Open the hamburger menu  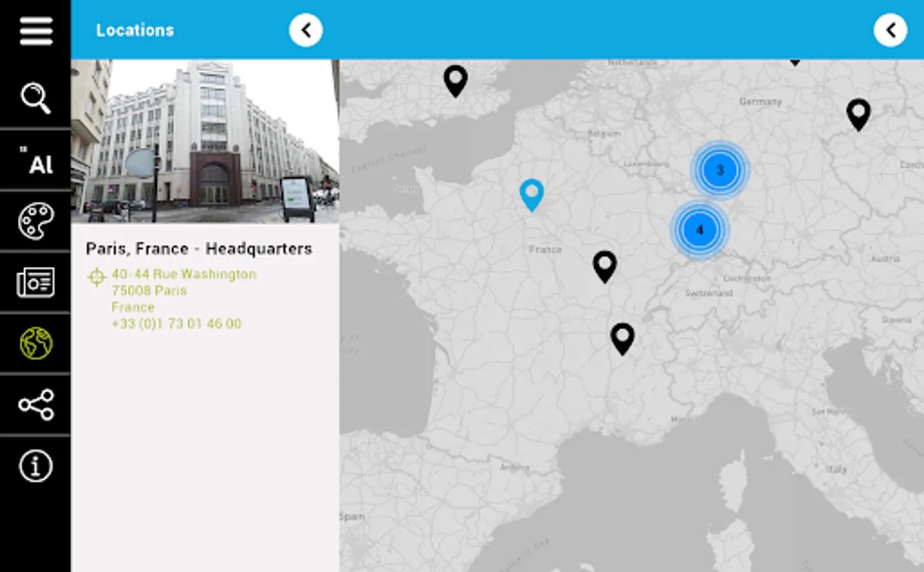(x=36, y=31)
